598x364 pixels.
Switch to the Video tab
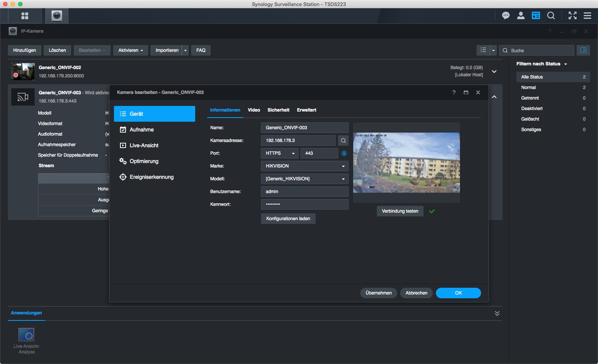[x=254, y=110]
